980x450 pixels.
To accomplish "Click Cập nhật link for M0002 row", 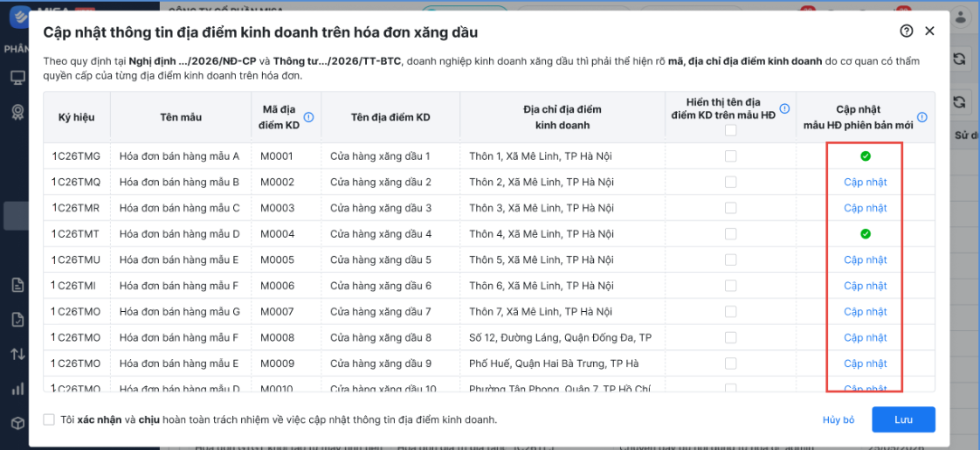I will click(x=865, y=182).
